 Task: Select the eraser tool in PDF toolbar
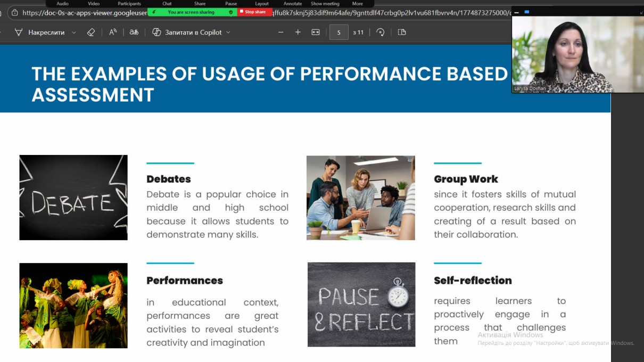coord(90,32)
